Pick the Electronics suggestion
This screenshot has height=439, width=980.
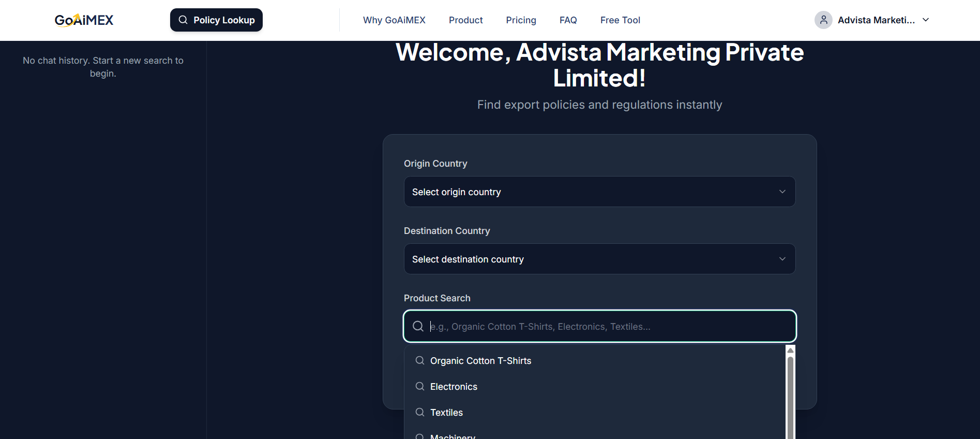coord(595,387)
